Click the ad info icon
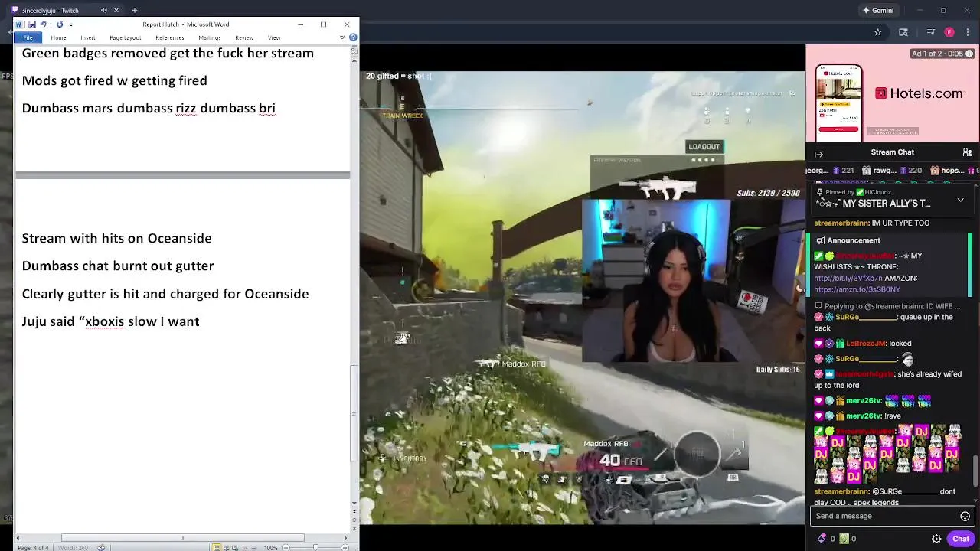The height and width of the screenshot is (551, 980). point(969,54)
